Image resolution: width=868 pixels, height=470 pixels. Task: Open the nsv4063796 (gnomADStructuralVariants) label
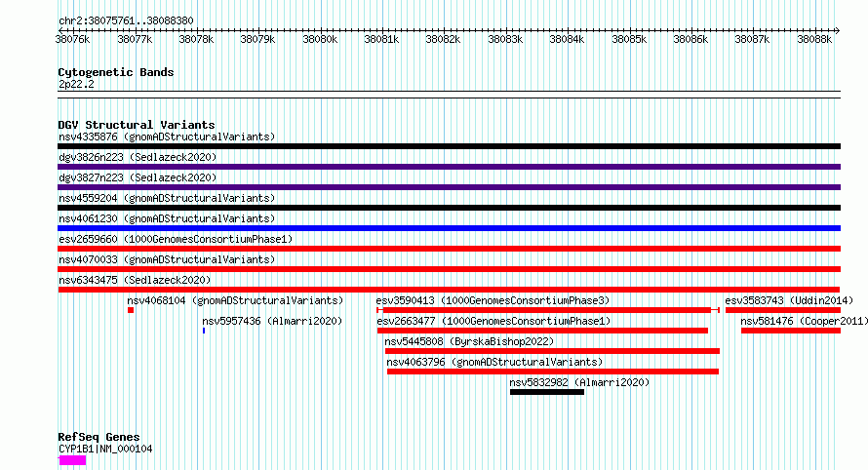(x=494, y=362)
